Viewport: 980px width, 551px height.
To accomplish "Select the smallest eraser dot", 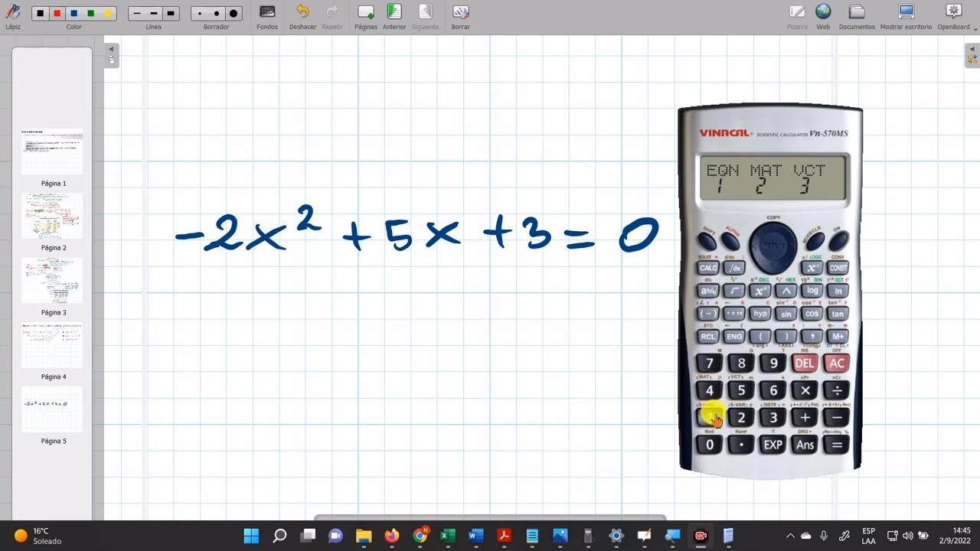I will point(201,13).
